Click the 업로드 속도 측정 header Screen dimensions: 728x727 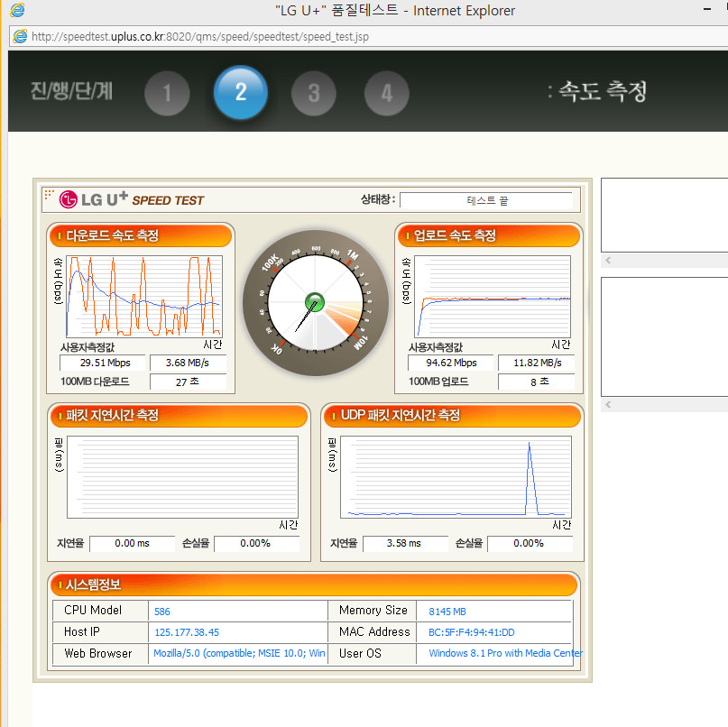point(489,235)
